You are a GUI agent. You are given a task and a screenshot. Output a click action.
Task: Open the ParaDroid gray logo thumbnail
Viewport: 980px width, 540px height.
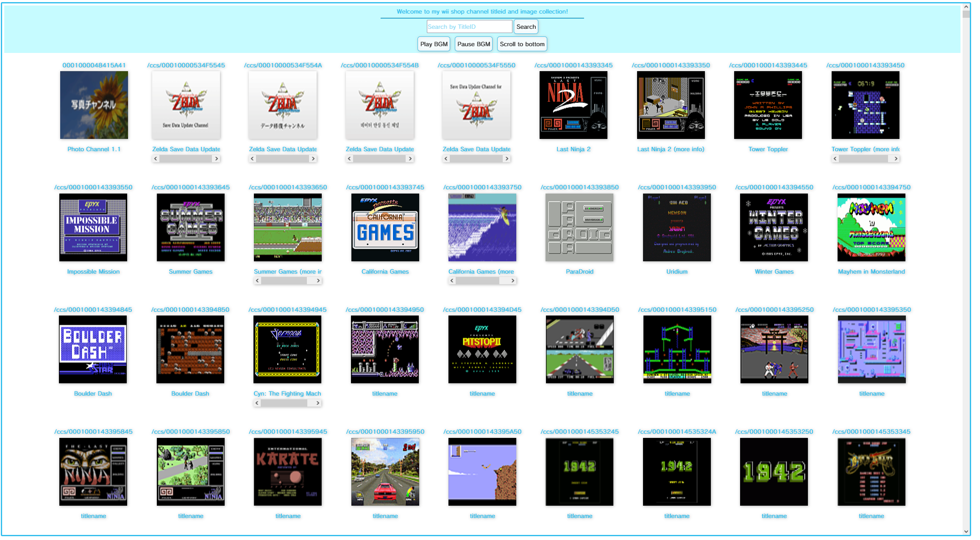(x=579, y=227)
